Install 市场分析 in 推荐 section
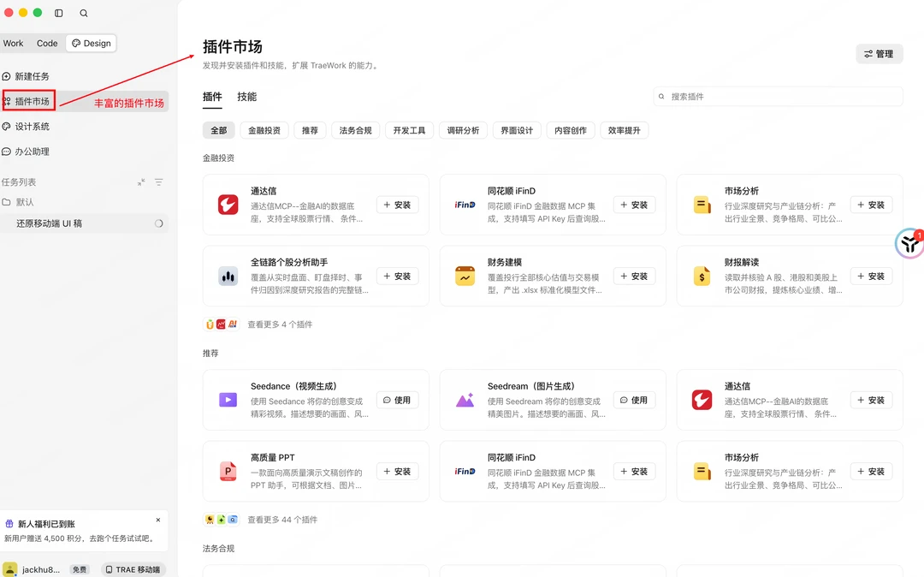Screen dimensions: 924x577 pyautogui.click(x=872, y=471)
